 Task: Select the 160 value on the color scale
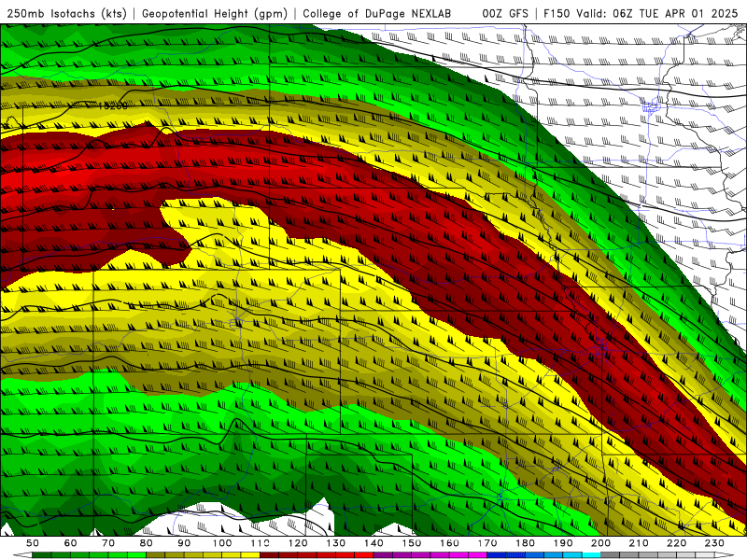click(x=450, y=543)
